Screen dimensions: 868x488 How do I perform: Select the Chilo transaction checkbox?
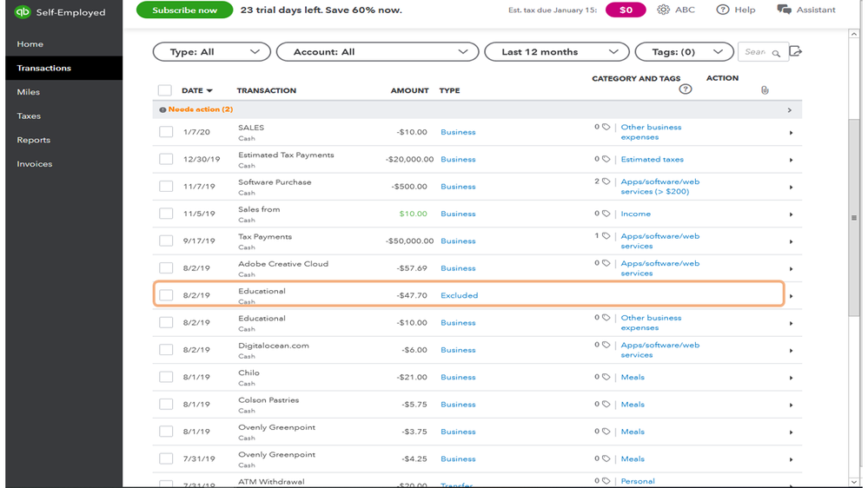click(166, 378)
